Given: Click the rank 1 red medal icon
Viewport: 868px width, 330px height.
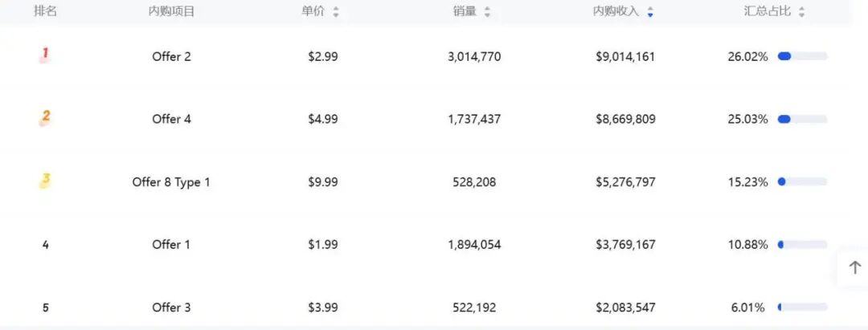Looking at the screenshot, I should coord(45,55).
